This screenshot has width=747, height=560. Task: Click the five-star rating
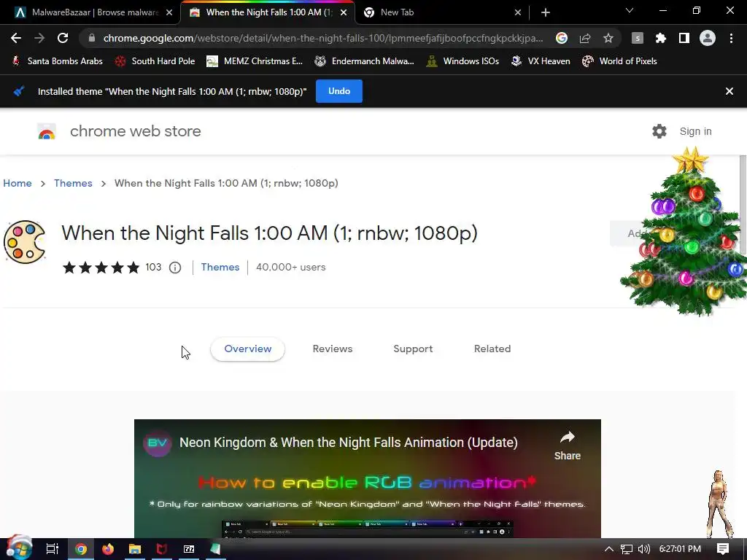(101, 268)
